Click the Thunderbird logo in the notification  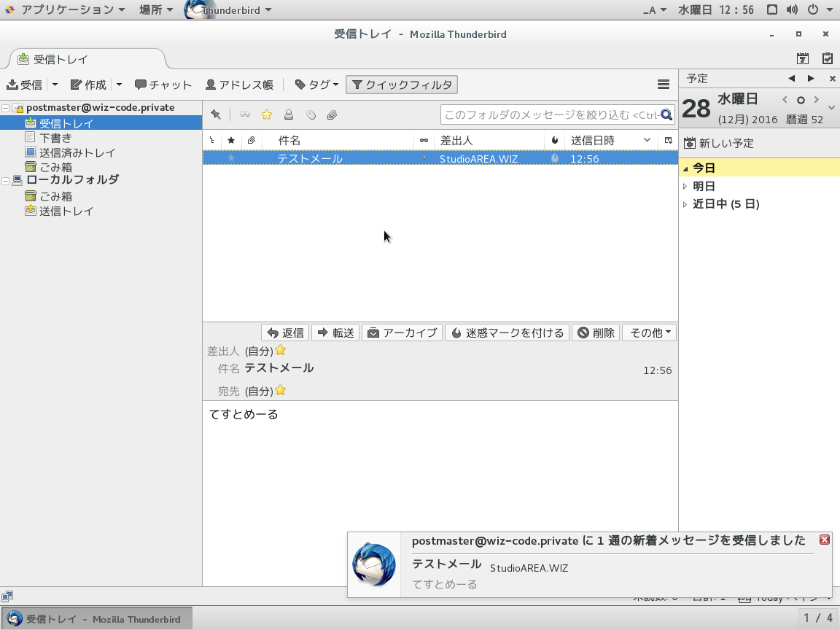click(x=374, y=564)
